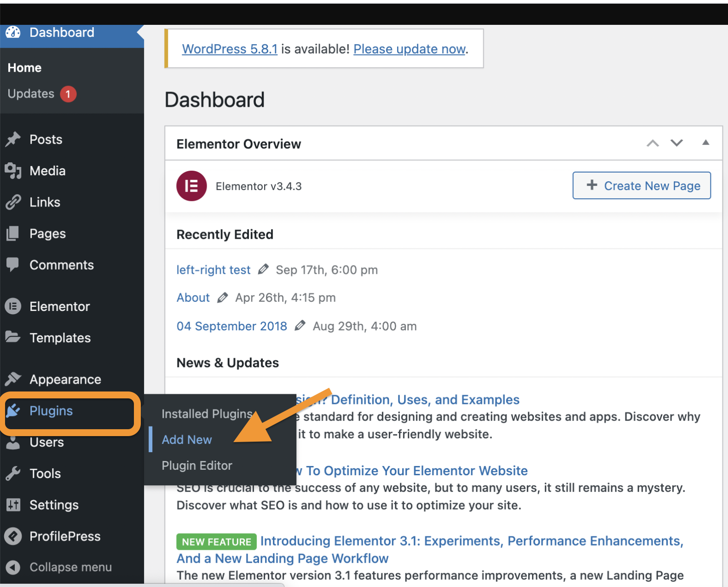
Task: Click the Pages document icon
Action: click(x=13, y=233)
